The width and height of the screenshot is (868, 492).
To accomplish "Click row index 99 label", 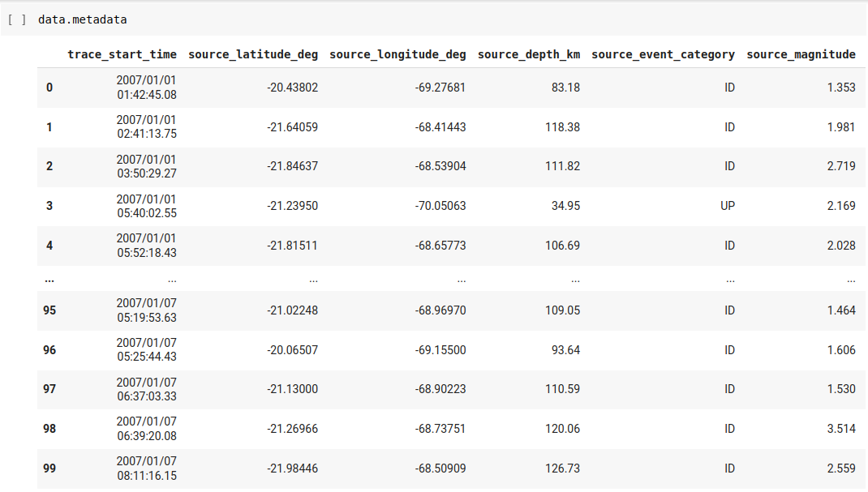I will click(x=49, y=468).
